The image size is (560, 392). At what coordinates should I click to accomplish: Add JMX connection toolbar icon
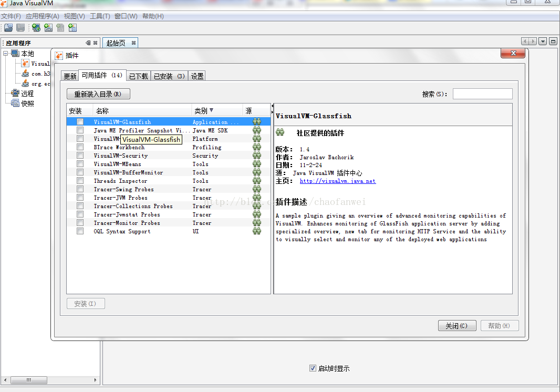48,27
